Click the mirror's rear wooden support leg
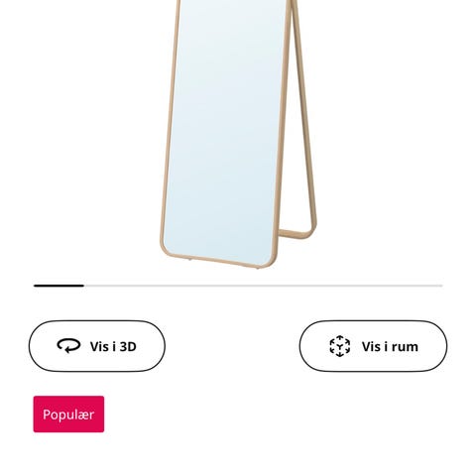Screen dimensions: 476x476 [304, 116]
